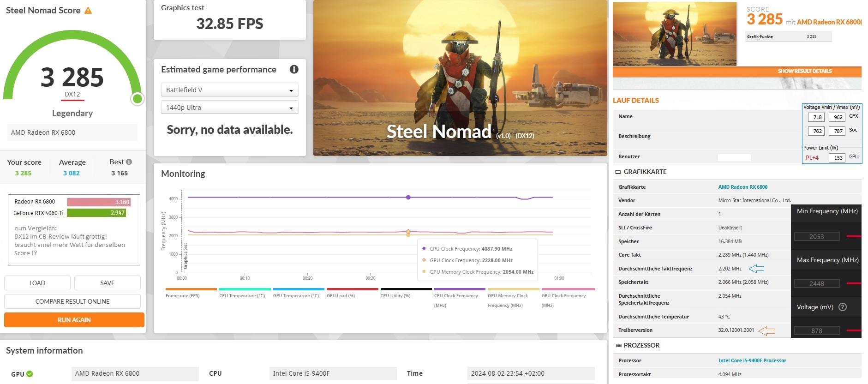The height and width of the screenshot is (384, 868).
Task: Click the 32.85 FPS graphics test result
Action: tap(229, 24)
